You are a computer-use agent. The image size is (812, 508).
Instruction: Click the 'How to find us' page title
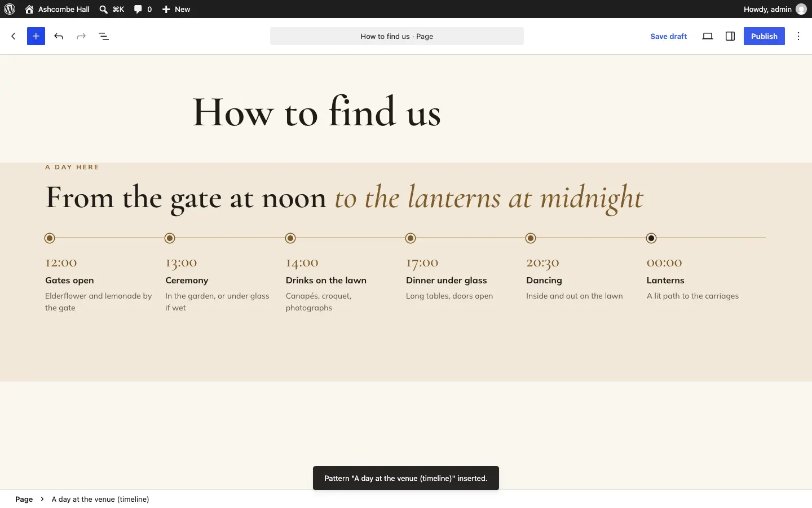click(x=316, y=112)
